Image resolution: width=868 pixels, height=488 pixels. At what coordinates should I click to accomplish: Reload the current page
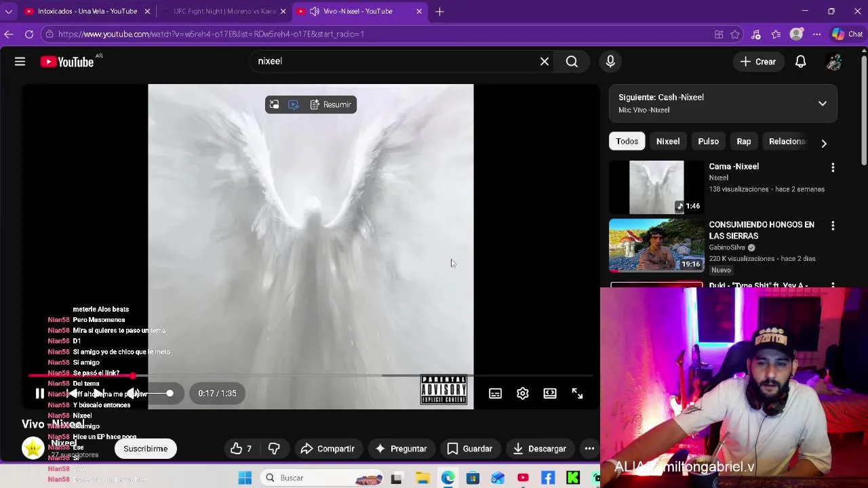pyautogui.click(x=29, y=34)
